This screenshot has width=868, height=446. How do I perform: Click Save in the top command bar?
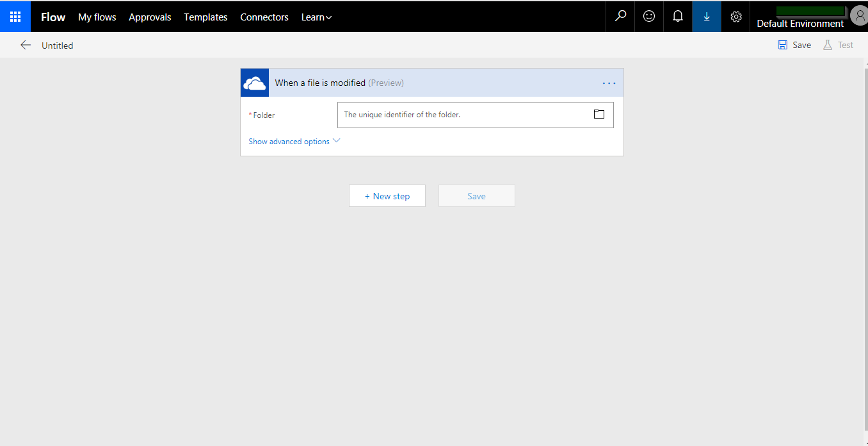coord(794,45)
